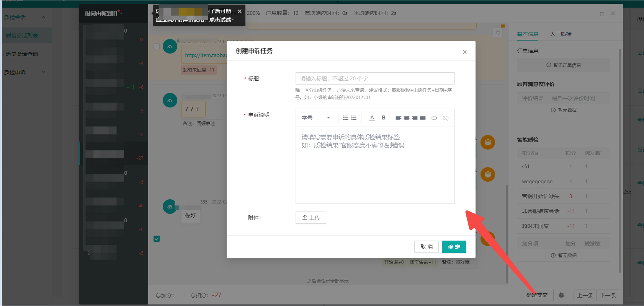Click the 85 avatar beside the taobao link message
The width and height of the screenshot is (644, 306).
[170, 46]
